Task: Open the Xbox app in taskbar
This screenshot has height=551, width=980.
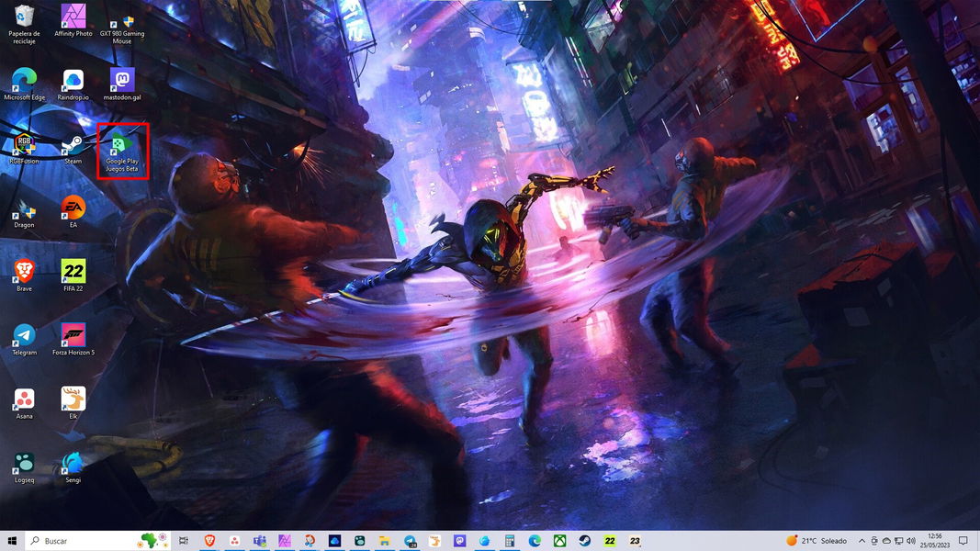Action: tap(559, 541)
